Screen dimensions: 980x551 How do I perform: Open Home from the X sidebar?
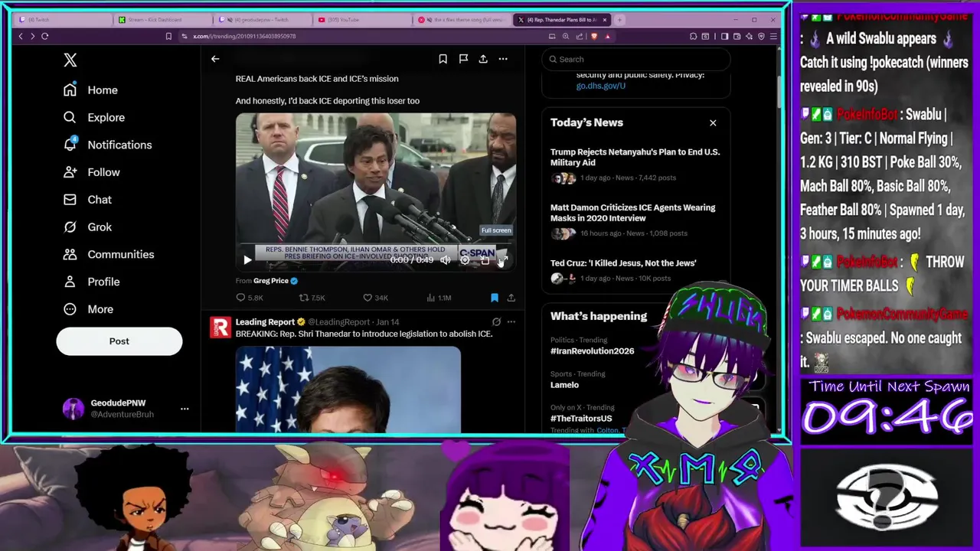[91, 90]
